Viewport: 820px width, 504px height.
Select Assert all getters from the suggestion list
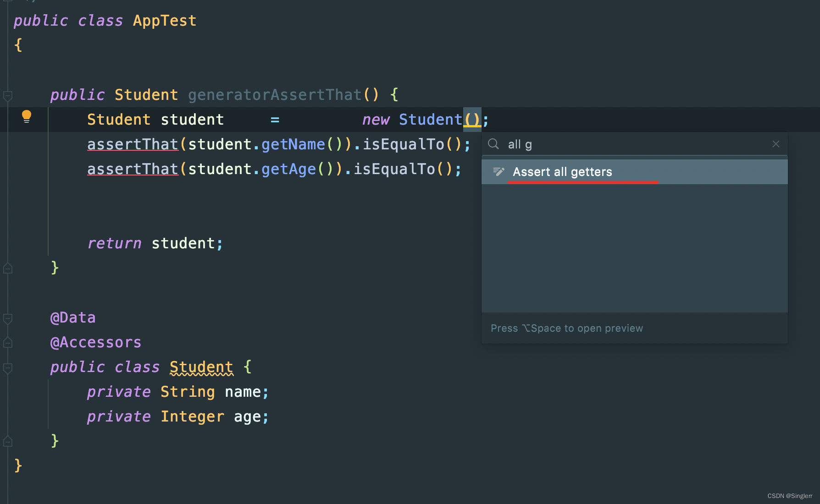click(x=562, y=171)
